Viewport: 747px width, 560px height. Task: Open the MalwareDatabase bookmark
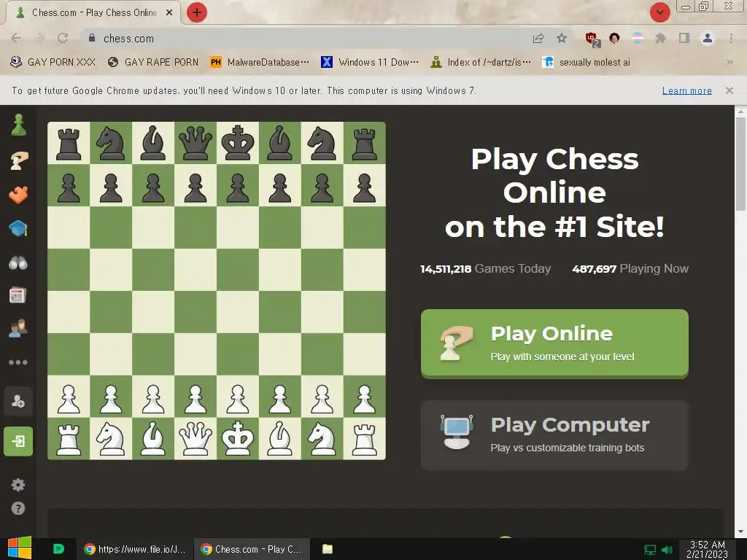click(259, 62)
